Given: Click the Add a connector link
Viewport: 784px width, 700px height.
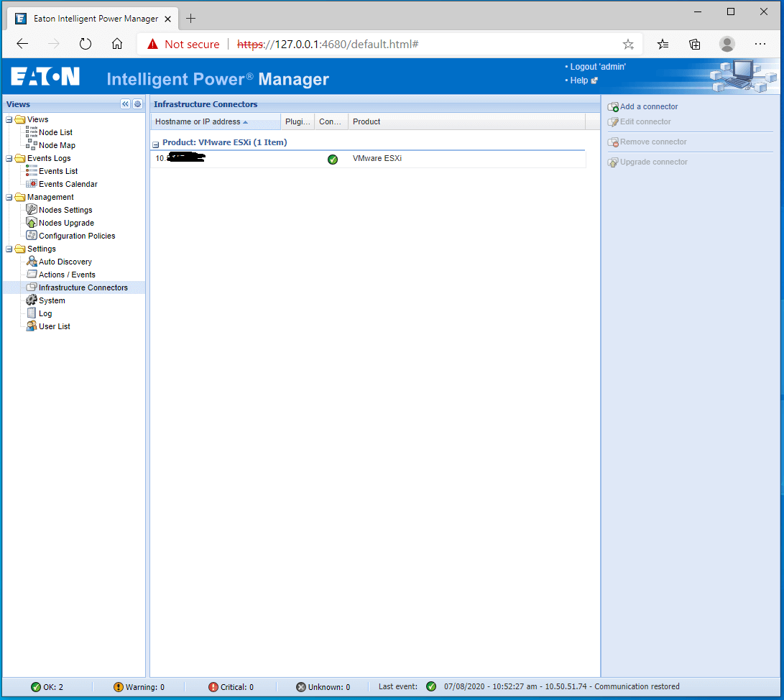Looking at the screenshot, I should [x=647, y=106].
